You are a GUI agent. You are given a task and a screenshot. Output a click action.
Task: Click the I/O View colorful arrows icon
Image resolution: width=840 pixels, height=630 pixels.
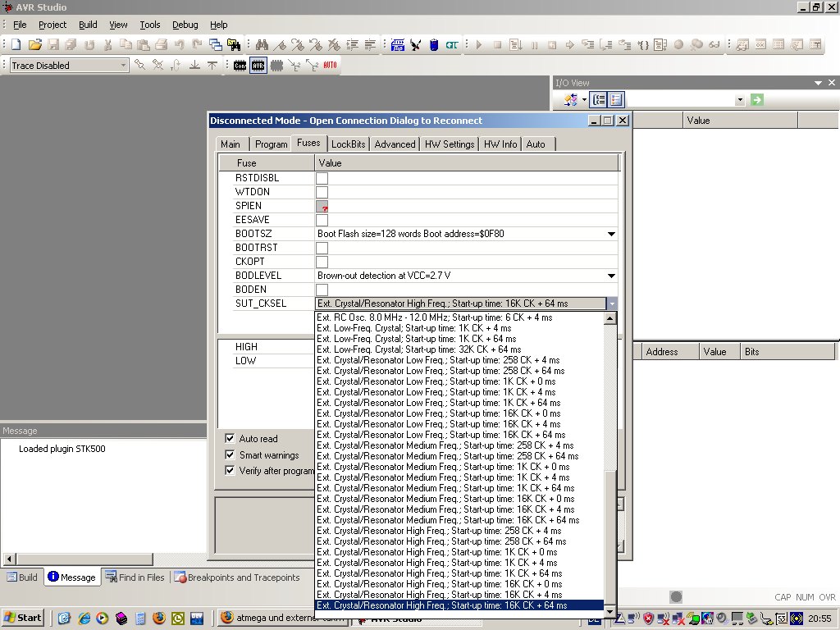click(571, 99)
